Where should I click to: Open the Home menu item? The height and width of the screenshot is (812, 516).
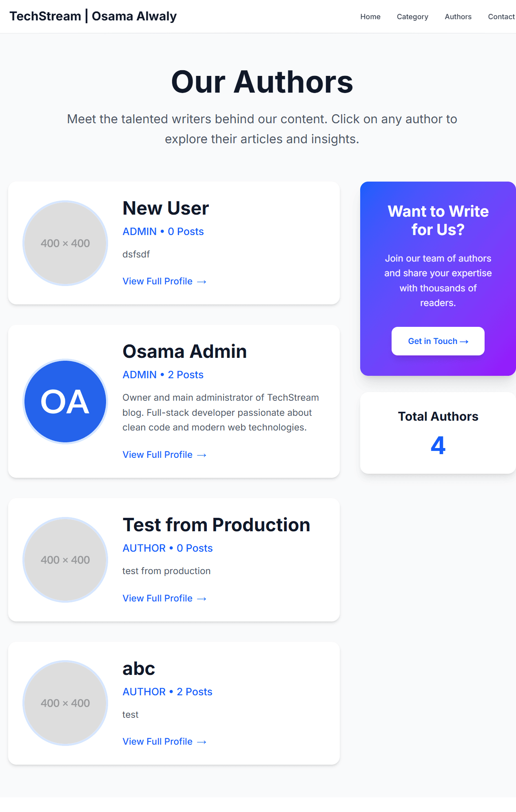370,17
